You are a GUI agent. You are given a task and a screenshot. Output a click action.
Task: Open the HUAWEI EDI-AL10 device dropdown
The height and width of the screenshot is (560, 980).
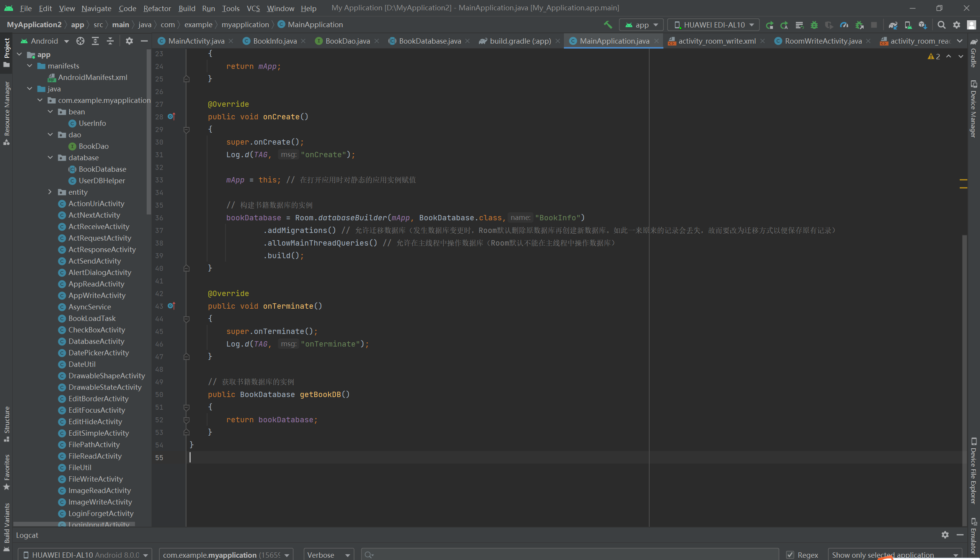pos(714,25)
